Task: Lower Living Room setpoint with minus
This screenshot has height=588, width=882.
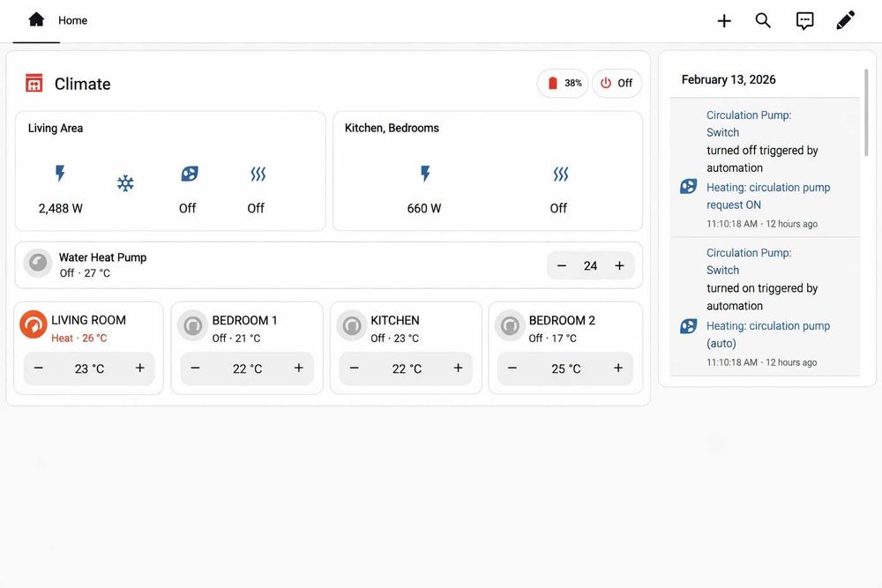Action: point(38,368)
